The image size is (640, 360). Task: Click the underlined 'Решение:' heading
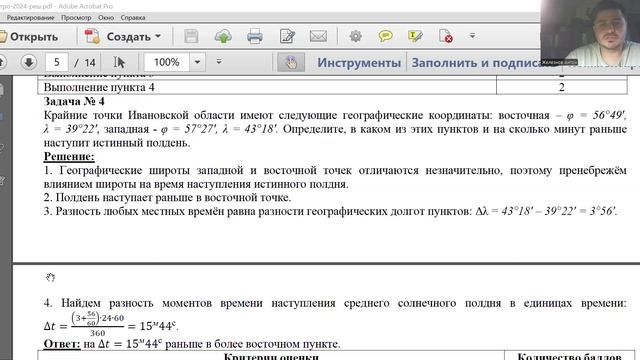click(69, 156)
